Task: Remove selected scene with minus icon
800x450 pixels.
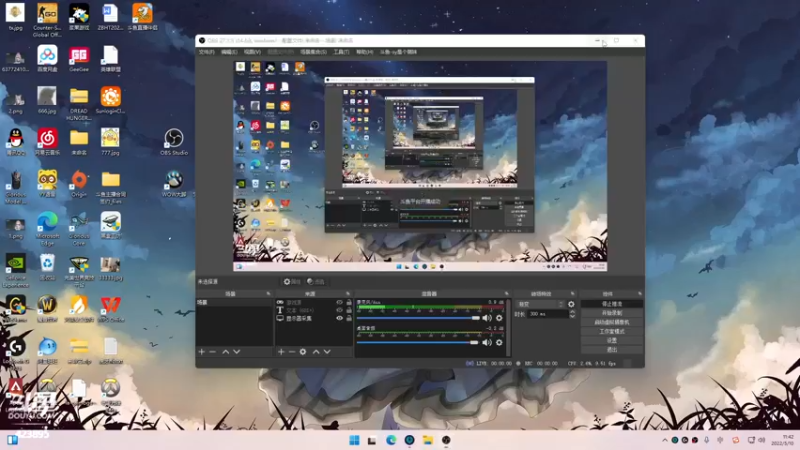Action: (x=213, y=352)
